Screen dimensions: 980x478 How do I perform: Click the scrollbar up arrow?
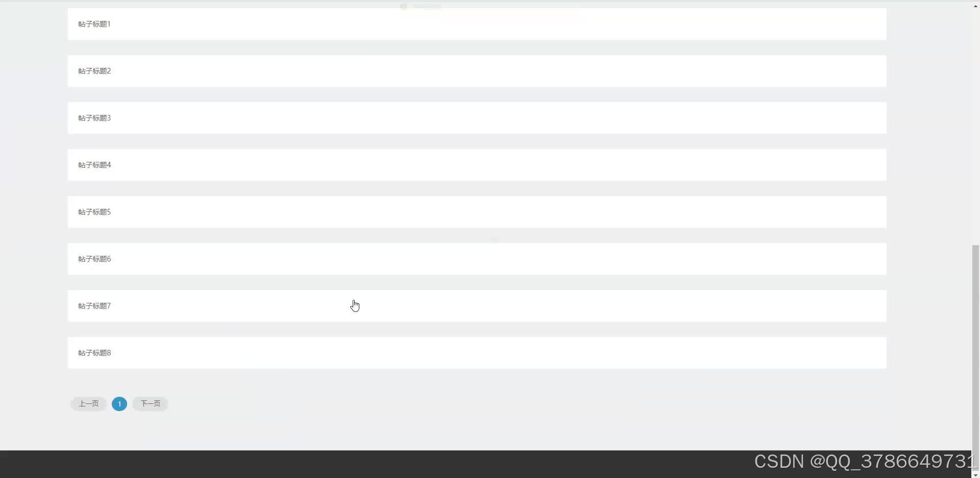click(975, 6)
